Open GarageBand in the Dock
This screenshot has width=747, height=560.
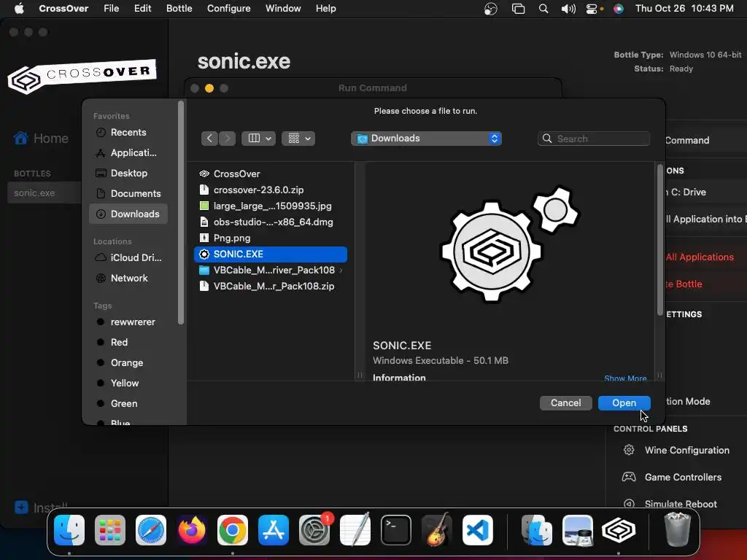[437, 530]
